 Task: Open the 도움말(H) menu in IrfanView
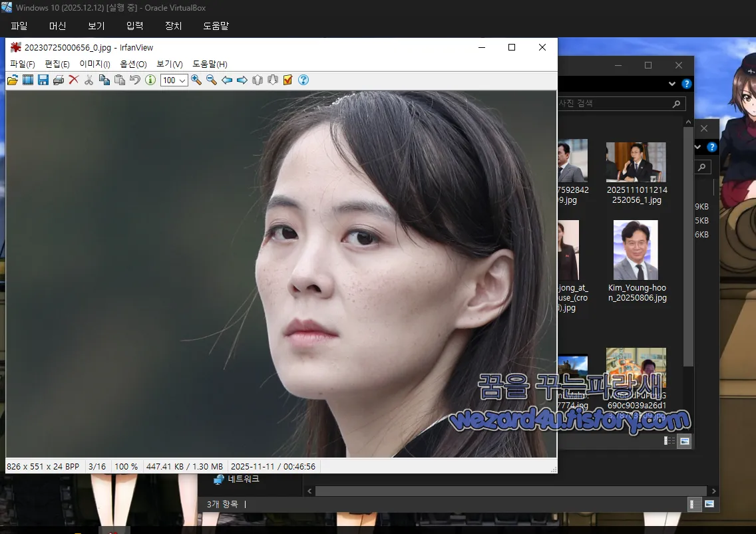click(210, 64)
